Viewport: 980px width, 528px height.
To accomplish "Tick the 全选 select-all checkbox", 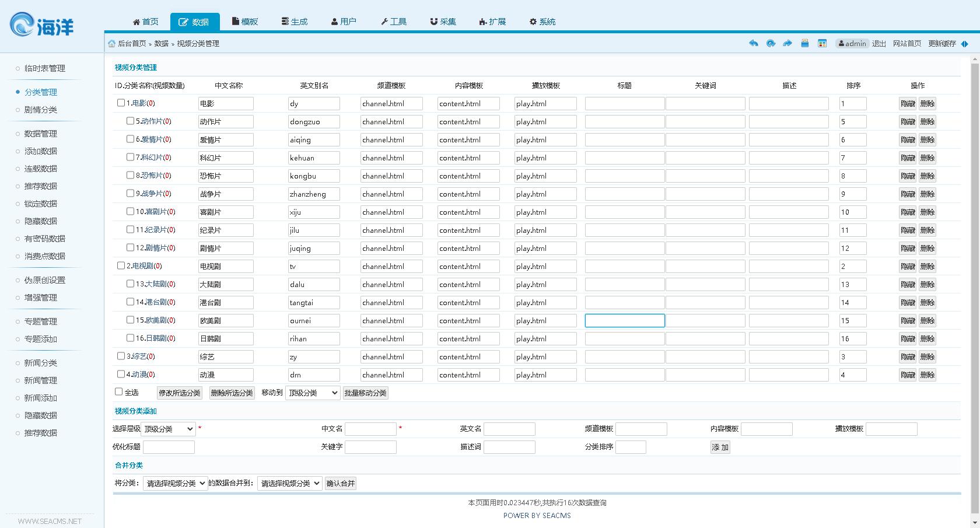I will click(118, 391).
